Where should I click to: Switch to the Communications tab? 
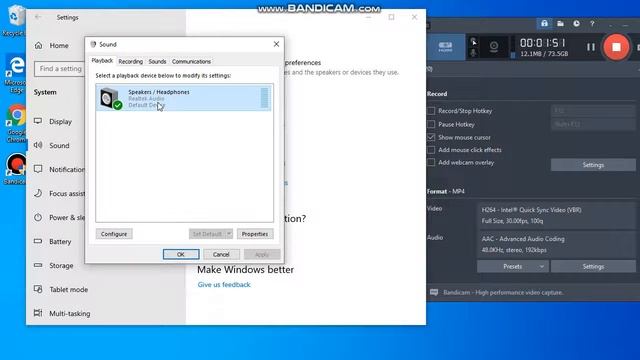pos(191,61)
